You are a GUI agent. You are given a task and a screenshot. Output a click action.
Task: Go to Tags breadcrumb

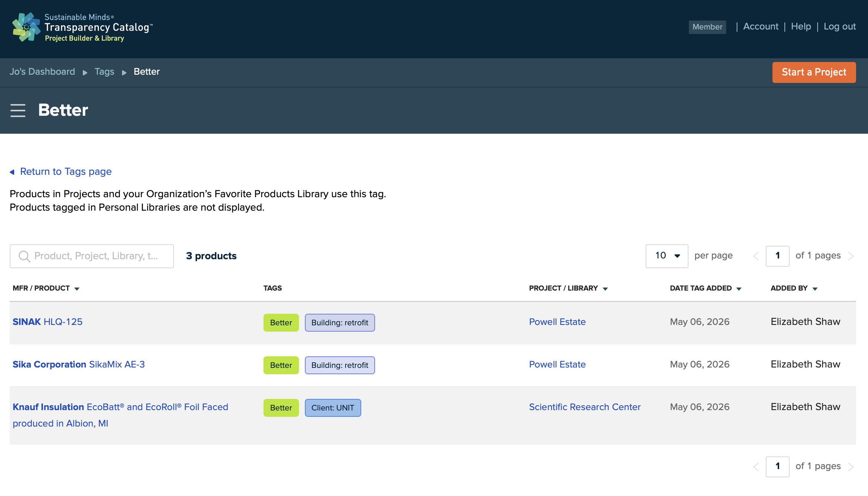pos(104,72)
